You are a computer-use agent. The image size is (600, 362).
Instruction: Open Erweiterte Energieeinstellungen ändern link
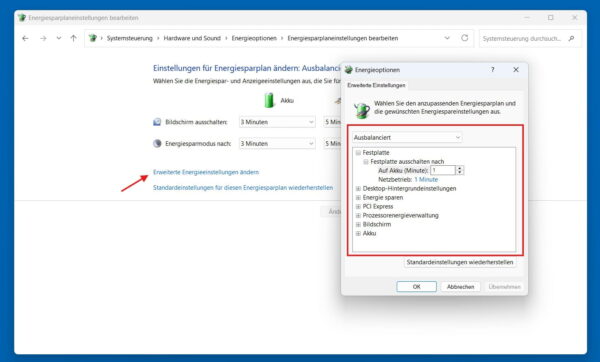click(206, 172)
